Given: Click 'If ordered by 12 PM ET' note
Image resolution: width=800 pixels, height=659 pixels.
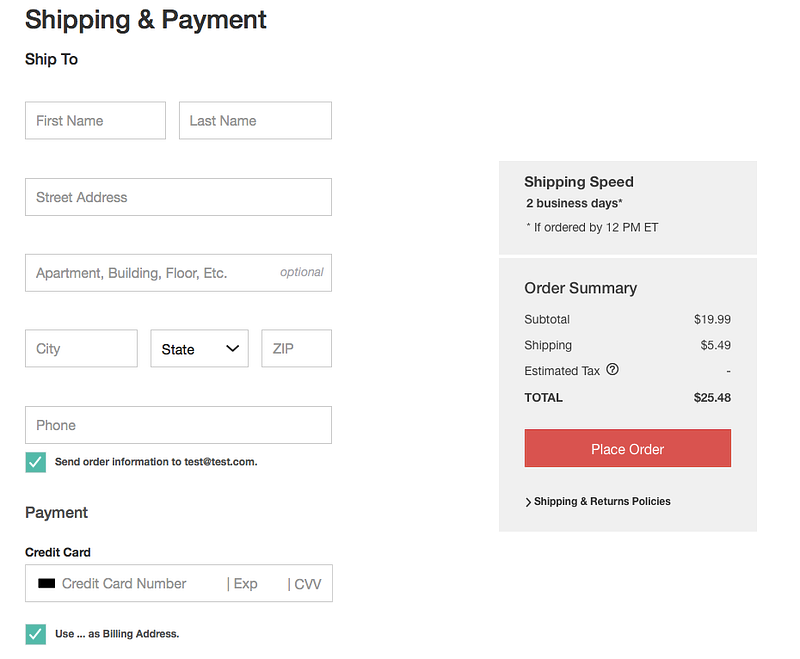Looking at the screenshot, I should click(x=592, y=227).
